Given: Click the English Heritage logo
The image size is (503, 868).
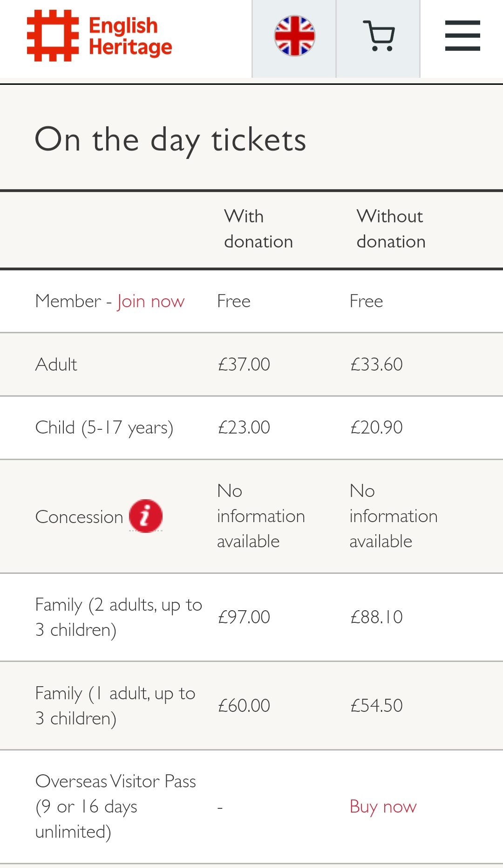Looking at the screenshot, I should [99, 36].
